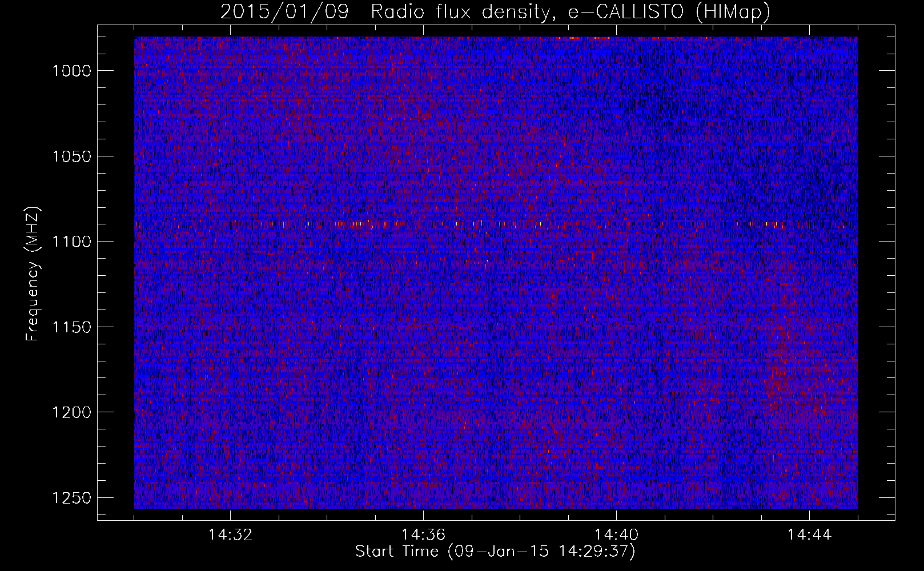The image size is (924, 571).
Task: Click the 14:36 time tick label
Action: coord(423,535)
